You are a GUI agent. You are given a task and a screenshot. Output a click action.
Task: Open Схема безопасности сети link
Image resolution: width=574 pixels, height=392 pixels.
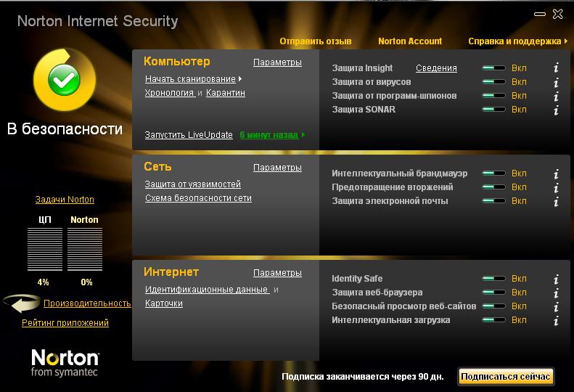pyautogui.click(x=198, y=198)
